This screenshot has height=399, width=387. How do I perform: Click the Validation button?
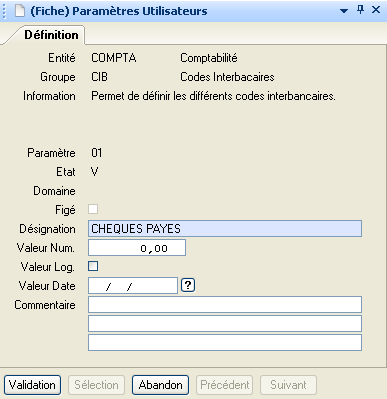(x=32, y=385)
